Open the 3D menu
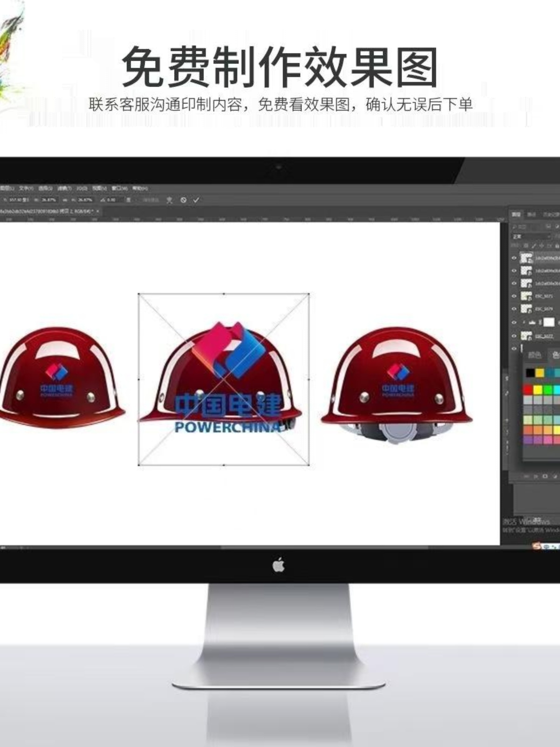Viewport: 560px width, 747px height. 82,188
